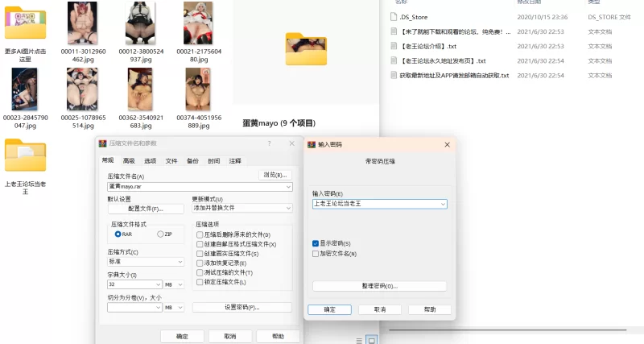Switch to the 高级 tab
The width and height of the screenshot is (644, 344).
[x=129, y=160]
